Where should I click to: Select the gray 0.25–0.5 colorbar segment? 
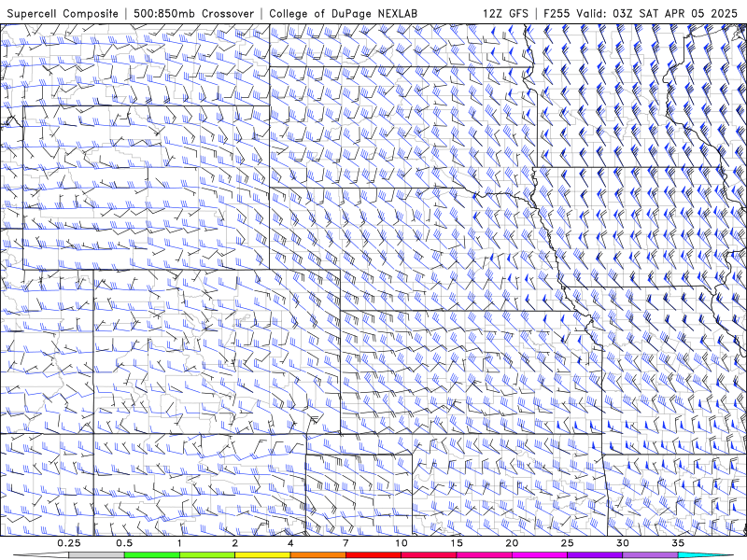[97, 555]
